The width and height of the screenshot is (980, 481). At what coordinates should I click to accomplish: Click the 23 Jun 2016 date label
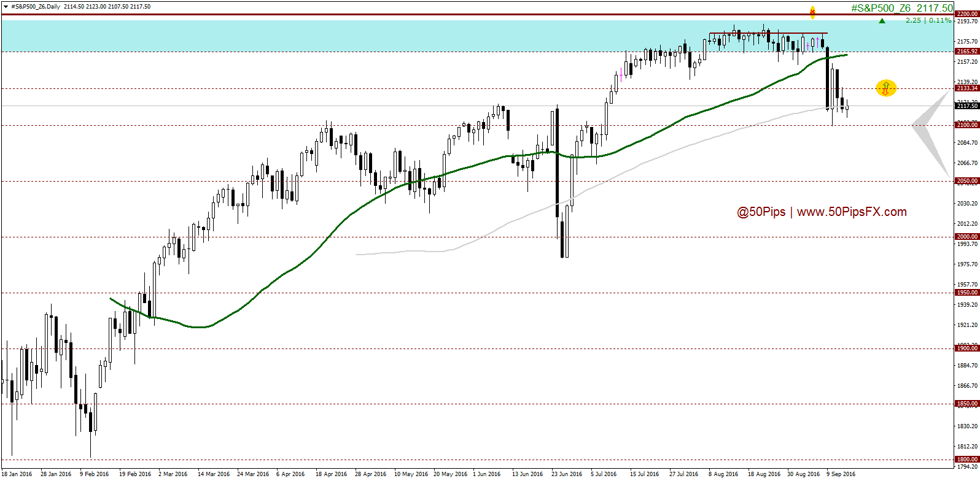567,474
